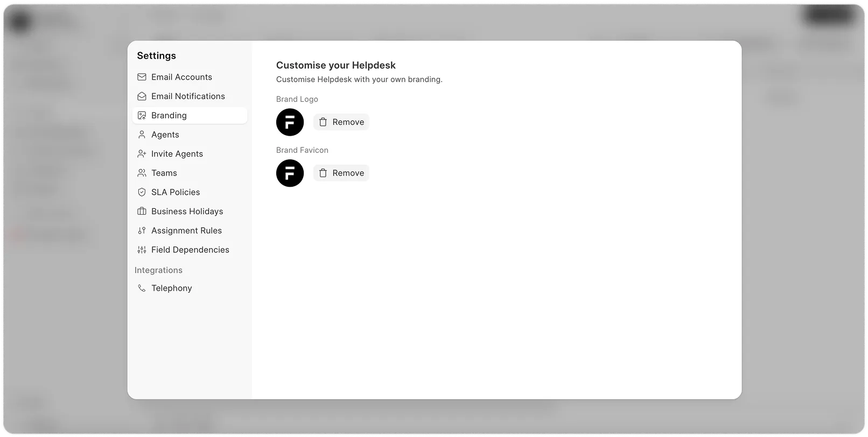Click the group icon next to Teams
The image size is (868, 437).
[x=142, y=173]
